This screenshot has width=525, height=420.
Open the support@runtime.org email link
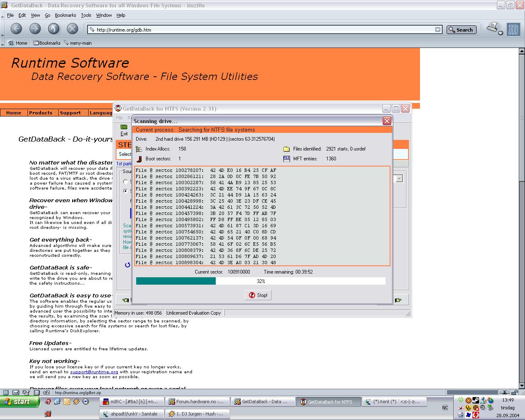pyautogui.click(x=94, y=372)
